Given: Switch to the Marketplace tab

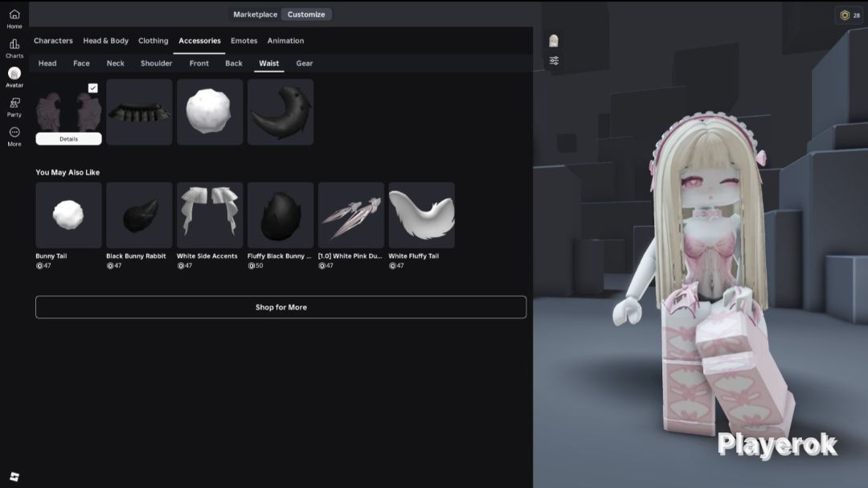Looking at the screenshot, I should click(x=256, y=14).
